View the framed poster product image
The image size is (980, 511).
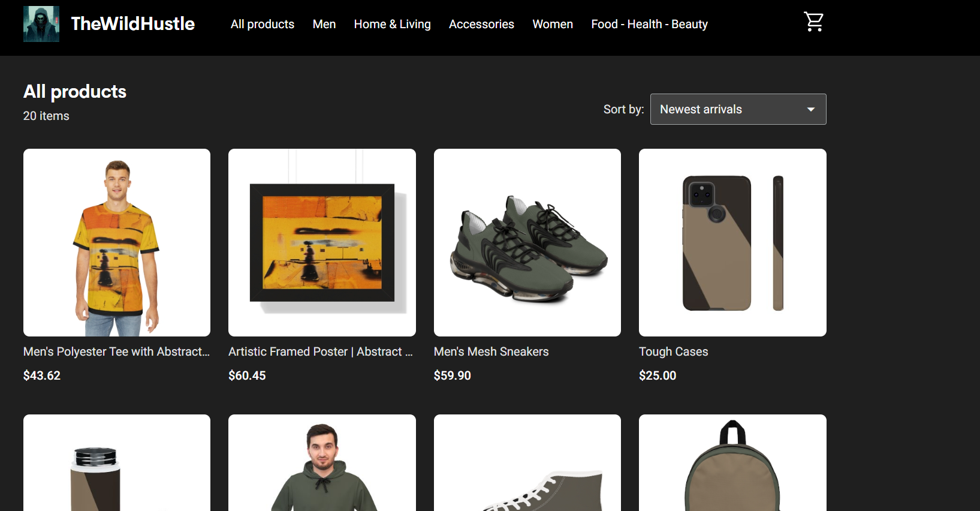coord(322,242)
